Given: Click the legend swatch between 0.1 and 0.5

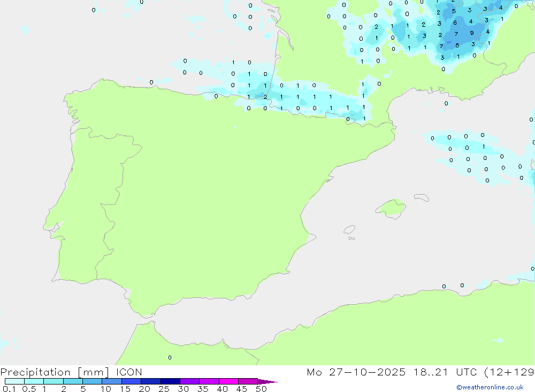Looking at the screenshot, I should [14, 381].
